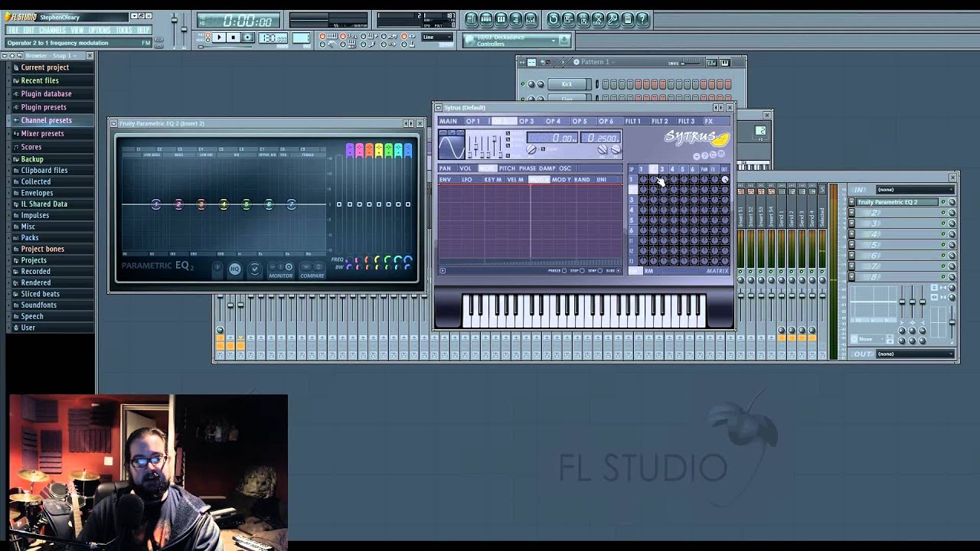Click Sytrus small question mark help icon
Screen dimensions: 980x551
704,155
